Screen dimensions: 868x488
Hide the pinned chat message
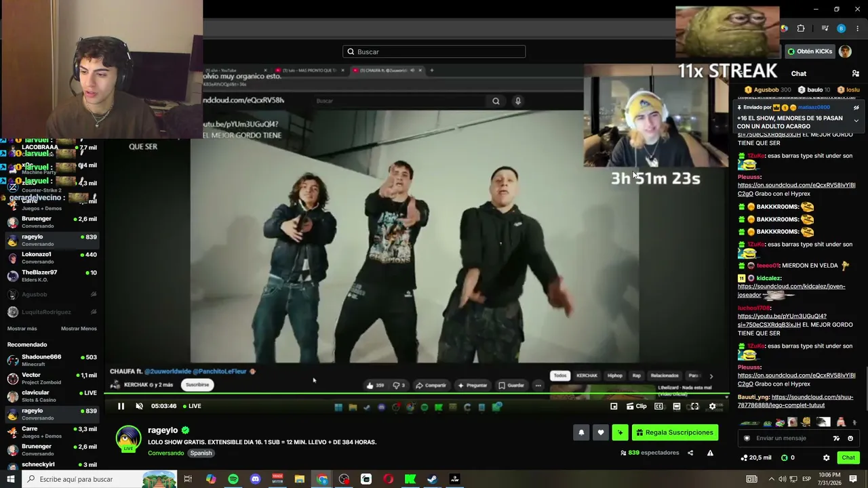pos(856,107)
